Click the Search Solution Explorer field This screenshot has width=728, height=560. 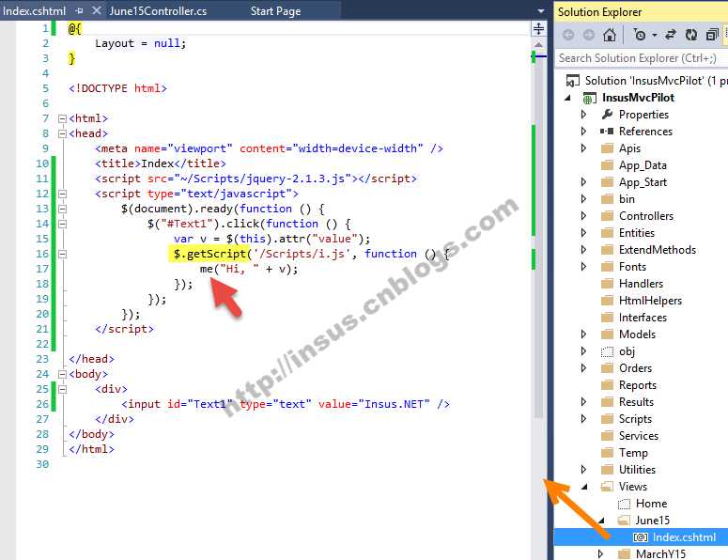(641, 58)
